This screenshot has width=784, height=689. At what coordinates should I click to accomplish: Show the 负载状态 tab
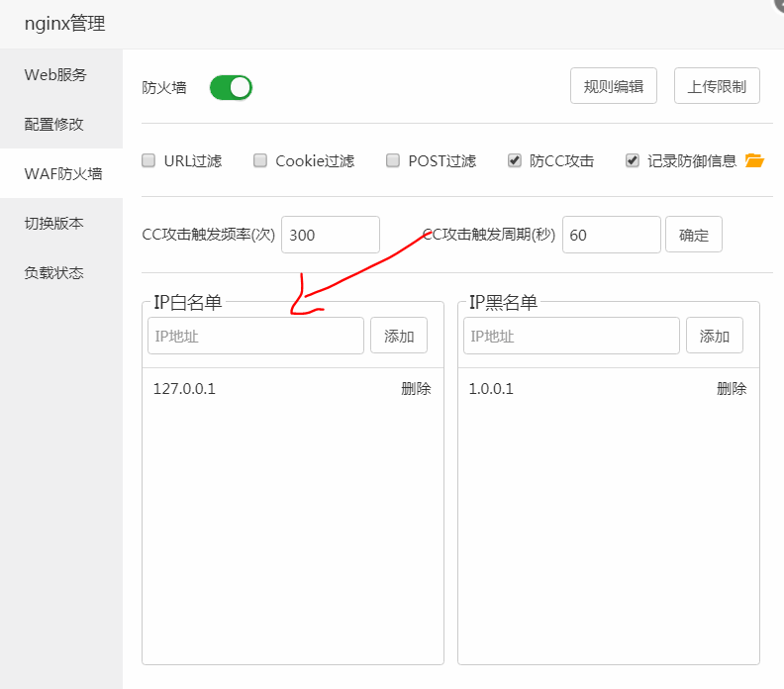tap(54, 272)
